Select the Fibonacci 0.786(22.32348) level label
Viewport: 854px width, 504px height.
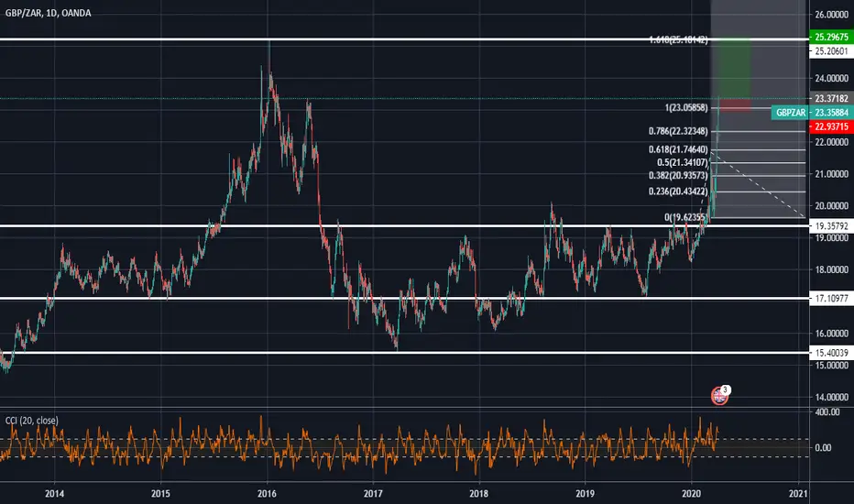679,131
